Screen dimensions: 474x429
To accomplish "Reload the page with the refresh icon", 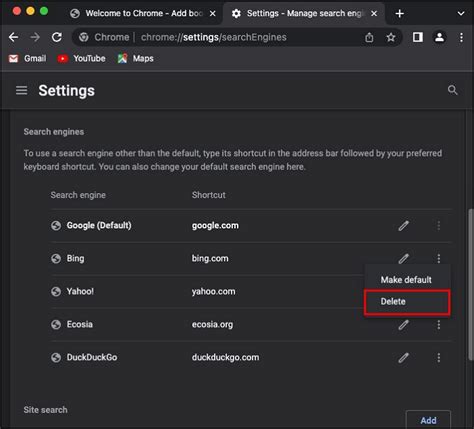I will 57,37.
